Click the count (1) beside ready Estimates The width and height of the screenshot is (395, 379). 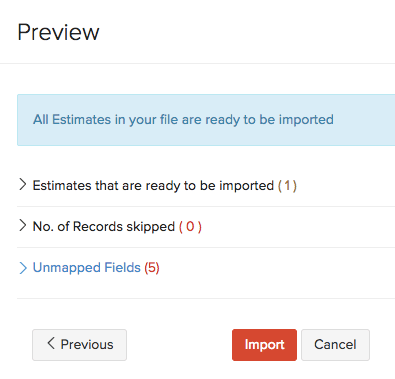tap(287, 186)
